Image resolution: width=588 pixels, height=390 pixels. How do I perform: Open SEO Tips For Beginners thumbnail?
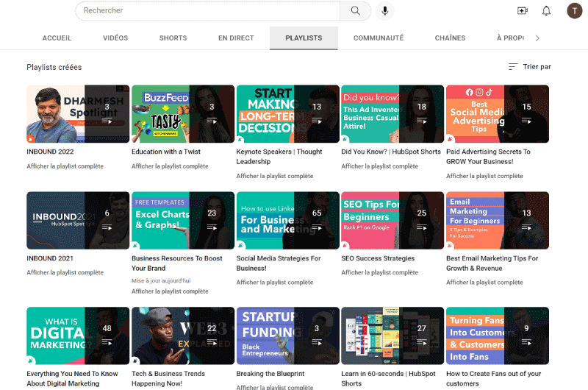[x=392, y=221]
